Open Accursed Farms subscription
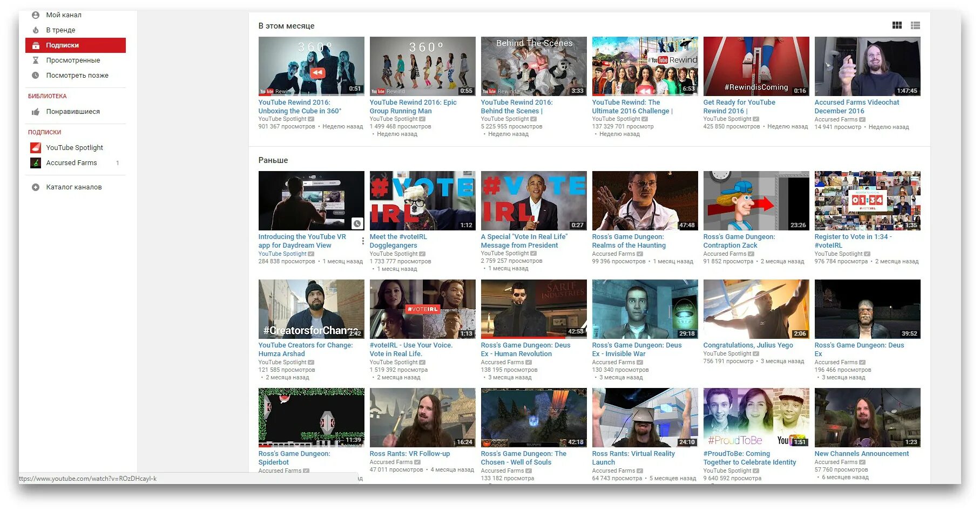The image size is (980, 511). point(71,162)
